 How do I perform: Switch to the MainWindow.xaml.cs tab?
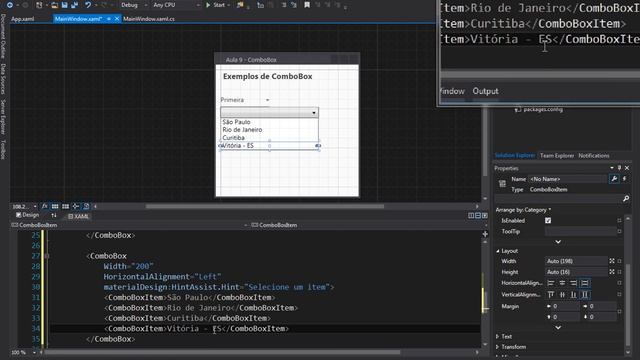(x=149, y=19)
